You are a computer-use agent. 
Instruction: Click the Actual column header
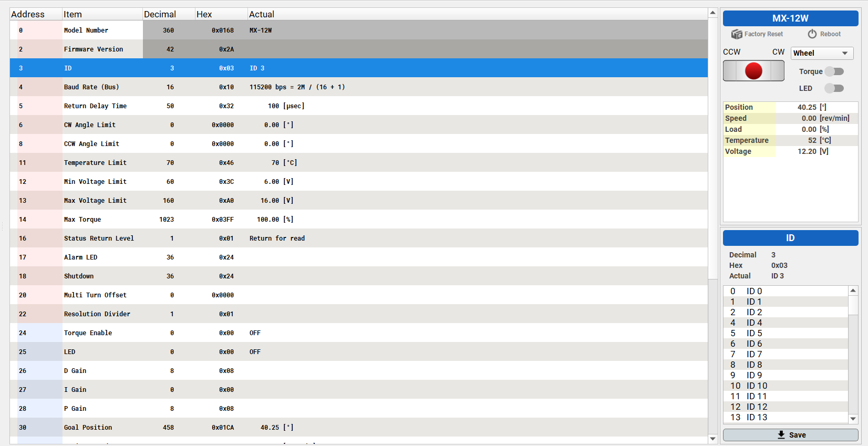478,14
